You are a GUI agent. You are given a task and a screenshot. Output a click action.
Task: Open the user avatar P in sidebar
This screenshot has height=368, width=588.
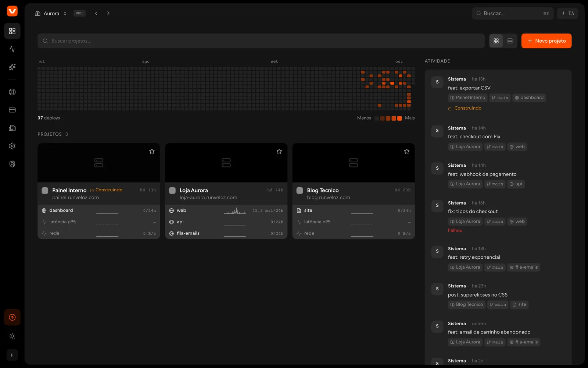pyautogui.click(x=12, y=355)
